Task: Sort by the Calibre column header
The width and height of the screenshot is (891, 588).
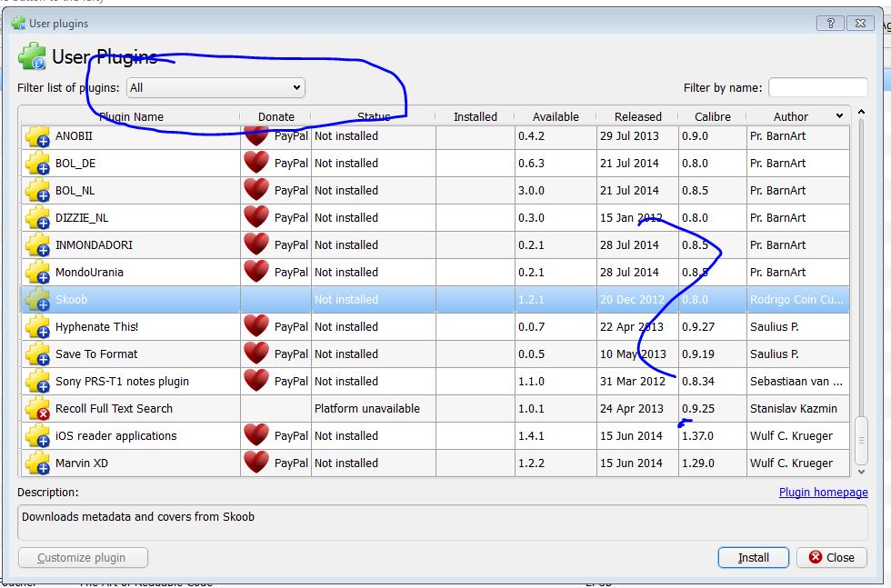Action: (x=713, y=117)
